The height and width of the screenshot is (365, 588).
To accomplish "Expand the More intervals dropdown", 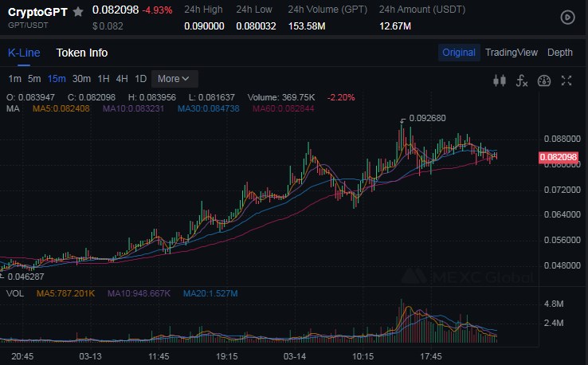I will click(x=174, y=79).
